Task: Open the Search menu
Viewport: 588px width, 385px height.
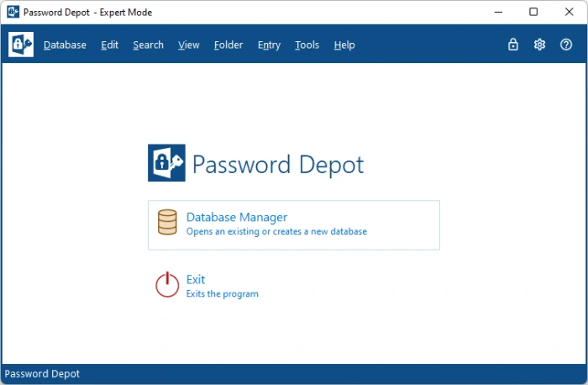Action: tap(148, 45)
